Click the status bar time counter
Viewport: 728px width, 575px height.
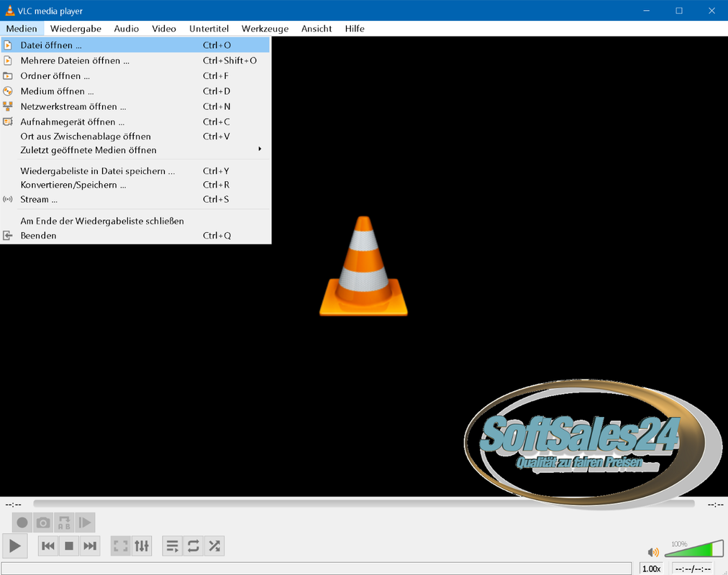[693, 569]
